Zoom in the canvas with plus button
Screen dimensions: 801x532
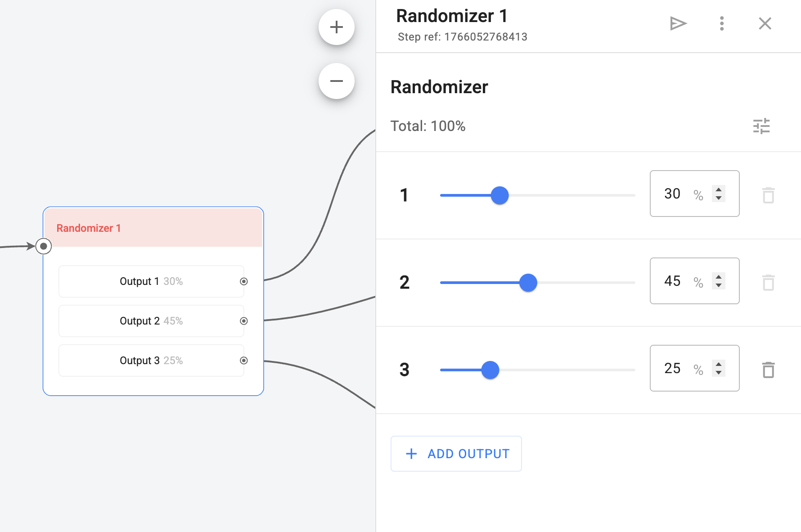coord(337,27)
